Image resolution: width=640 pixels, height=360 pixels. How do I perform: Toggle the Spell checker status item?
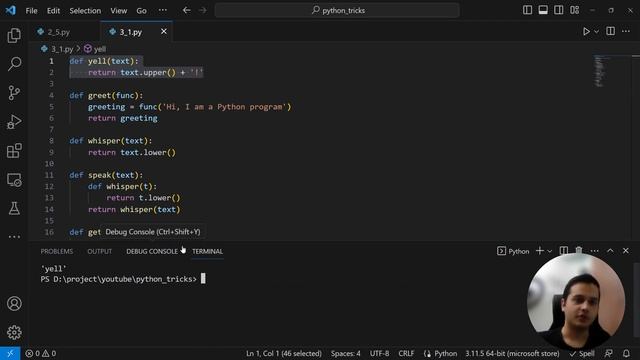[582, 353]
